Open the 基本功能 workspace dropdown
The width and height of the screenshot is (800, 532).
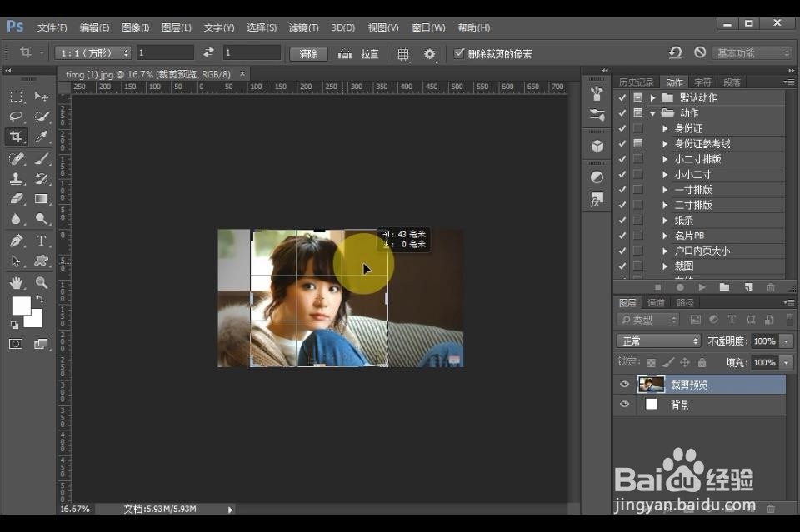[x=752, y=53]
